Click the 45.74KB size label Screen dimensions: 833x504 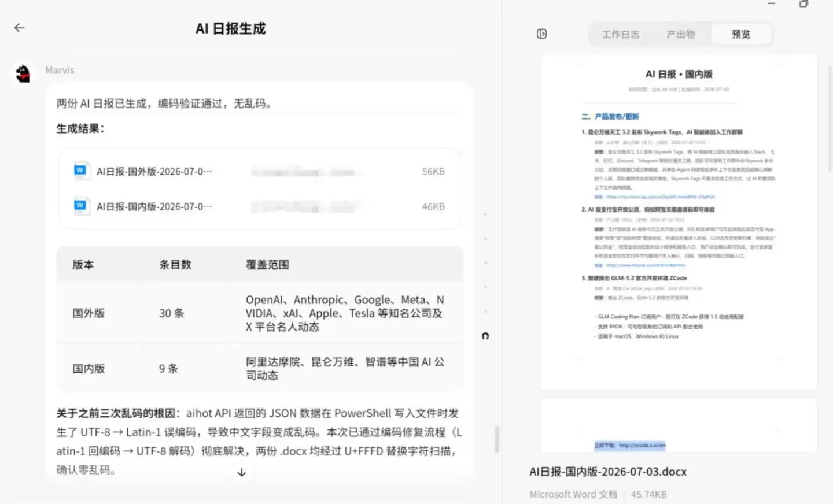[648, 495]
